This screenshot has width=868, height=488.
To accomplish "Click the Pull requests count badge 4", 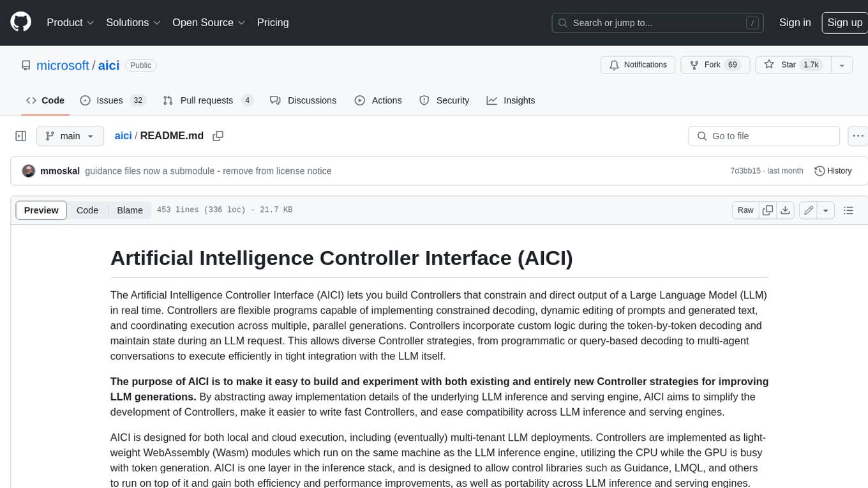I will [x=248, y=100].
